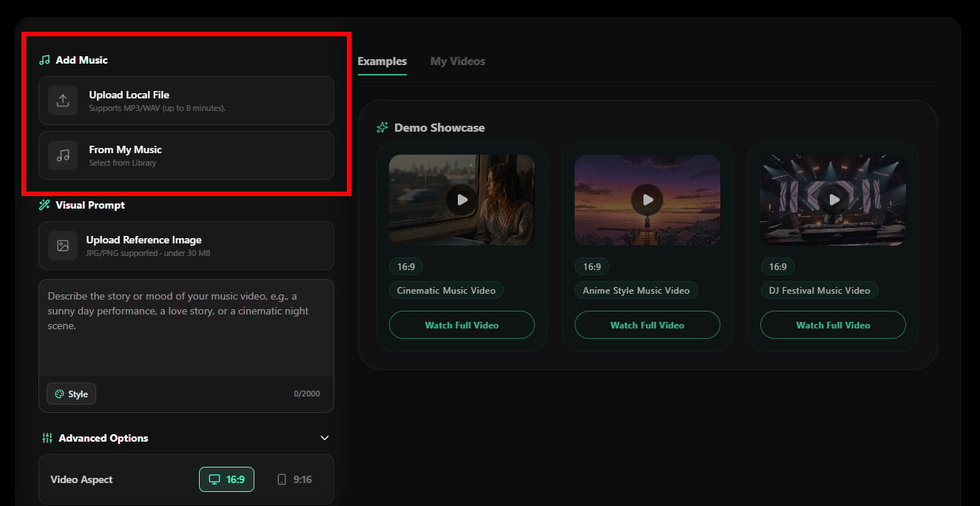Select the 9:16 video aspect ratio

[x=294, y=479]
